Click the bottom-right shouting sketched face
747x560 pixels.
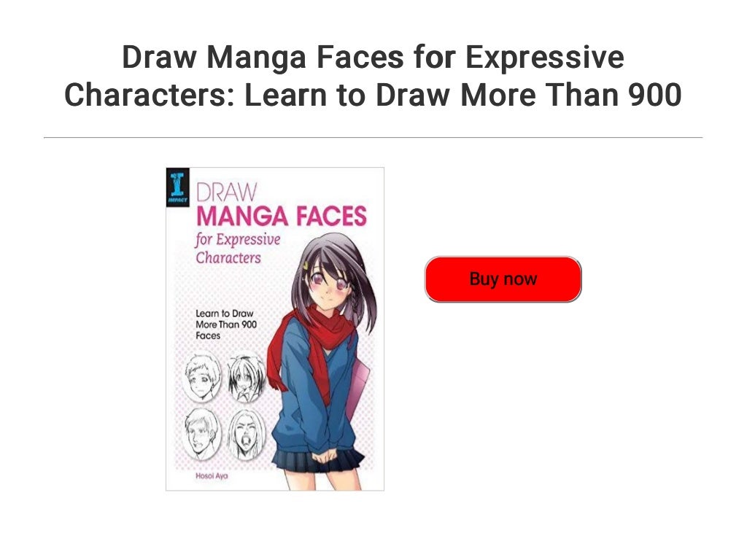pos(246,435)
